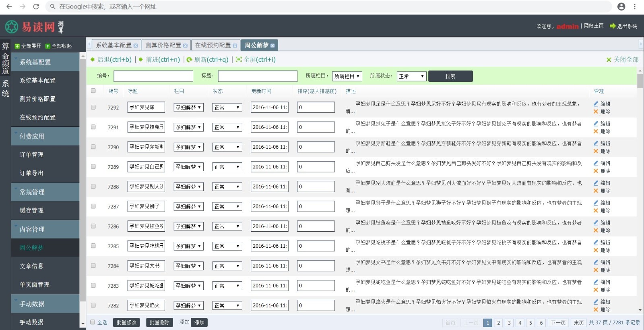Click the dark 添加 button

coord(199,322)
